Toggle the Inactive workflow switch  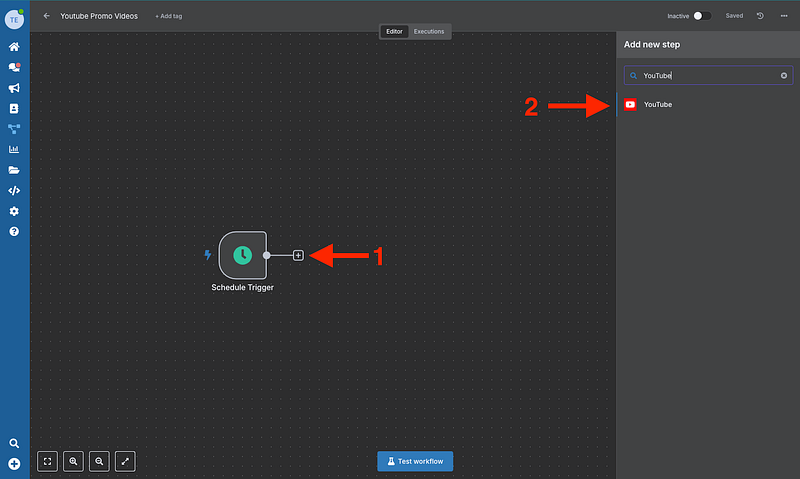(702, 16)
